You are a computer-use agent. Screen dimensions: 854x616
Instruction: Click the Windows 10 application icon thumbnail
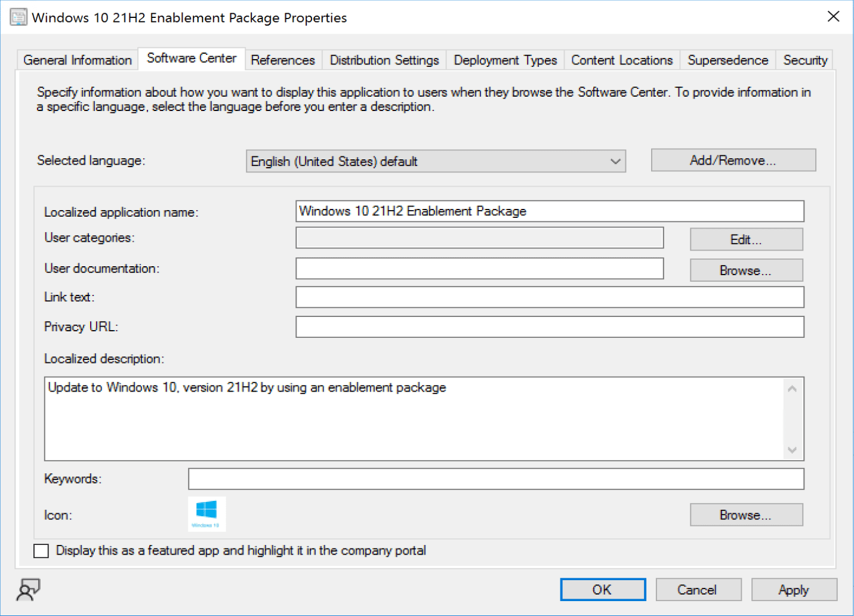[206, 514]
